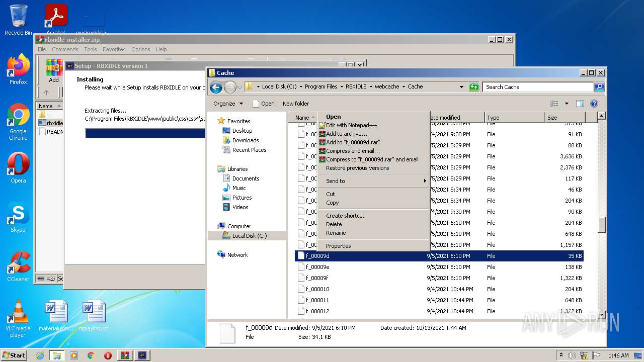Screen dimensions: 644x362
Task: Launch Skype from the desktop
Action: click(18, 217)
